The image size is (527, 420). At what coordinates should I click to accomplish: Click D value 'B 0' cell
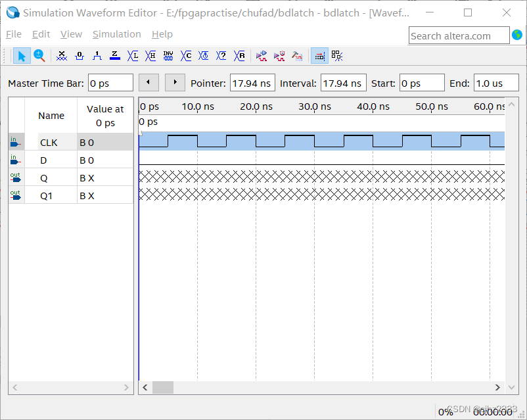[x=105, y=160]
